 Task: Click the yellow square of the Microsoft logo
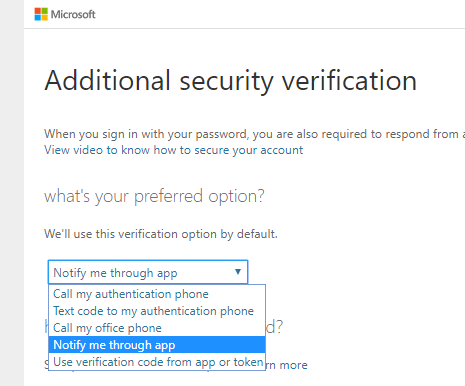coord(44,18)
